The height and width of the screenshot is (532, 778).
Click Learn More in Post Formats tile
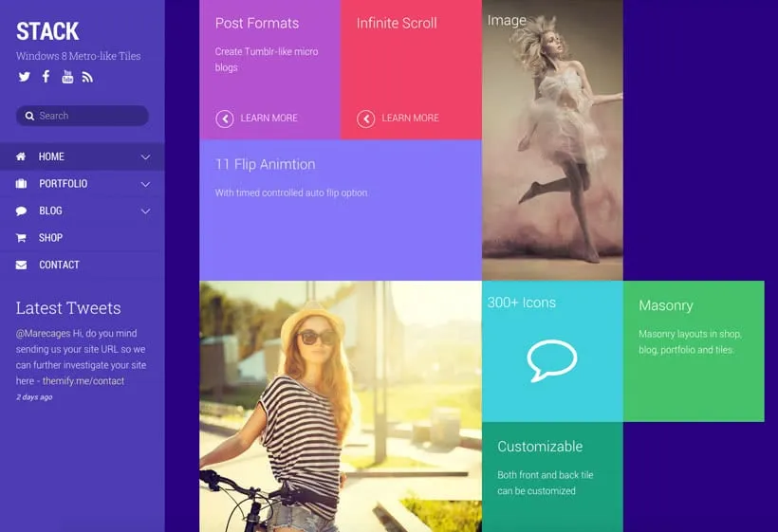(269, 118)
